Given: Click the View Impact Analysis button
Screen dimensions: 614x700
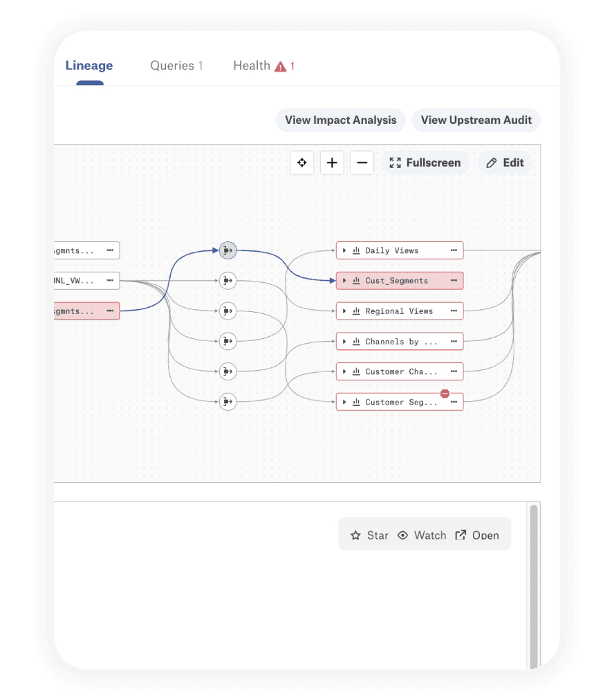Looking at the screenshot, I should pyautogui.click(x=340, y=120).
